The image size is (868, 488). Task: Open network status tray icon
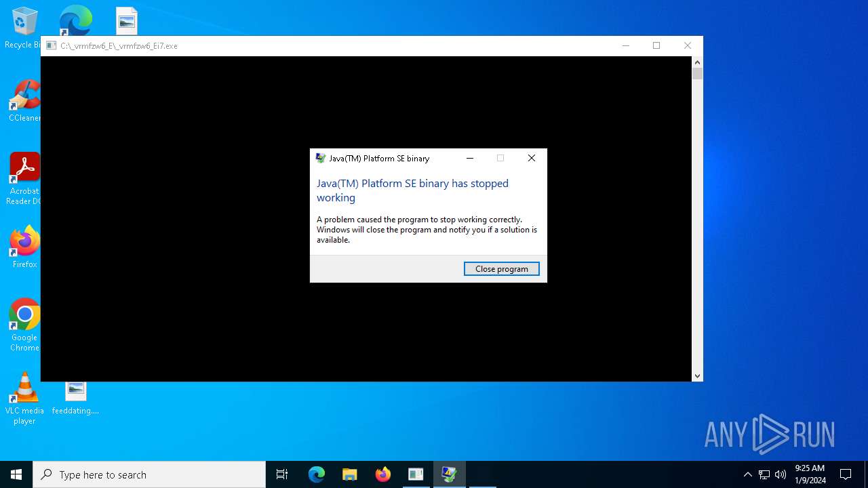(x=764, y=474)
